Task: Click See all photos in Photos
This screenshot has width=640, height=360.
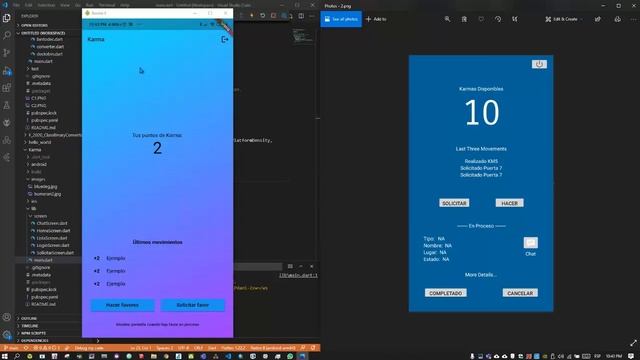Action: click(341, 19)
